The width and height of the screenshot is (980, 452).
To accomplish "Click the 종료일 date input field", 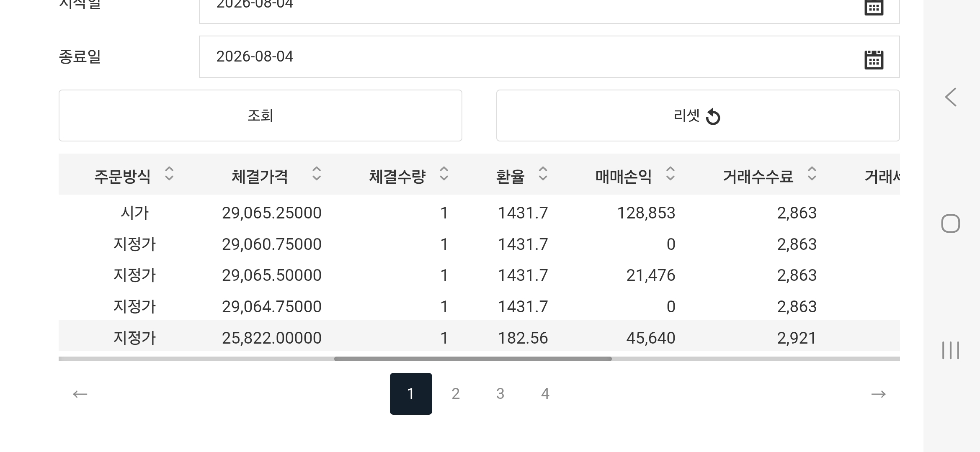I will click(x=549, y=57).
